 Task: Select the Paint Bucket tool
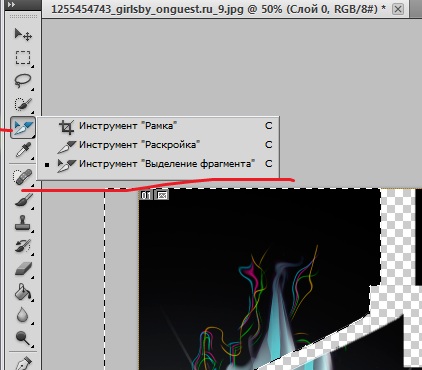[23, 292]
